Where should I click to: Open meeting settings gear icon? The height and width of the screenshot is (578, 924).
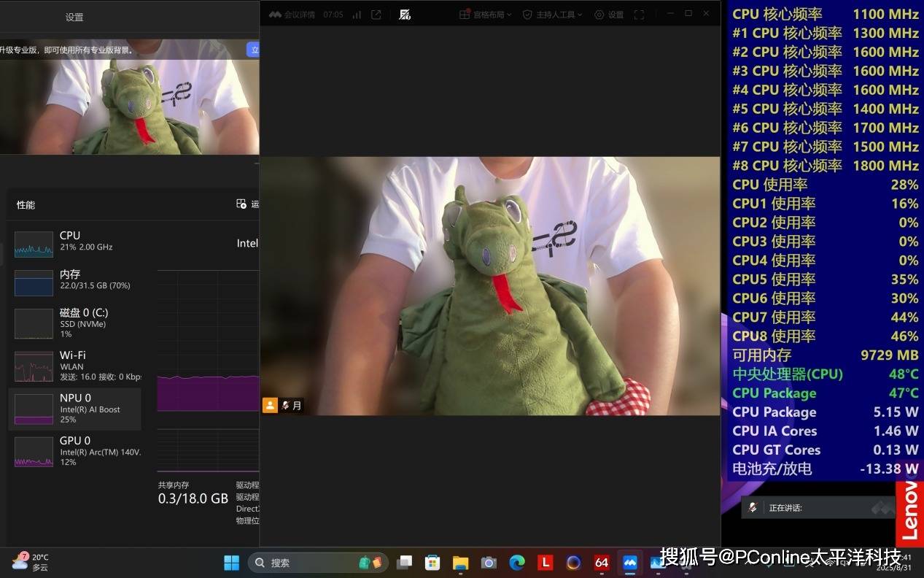pos(599,15)
